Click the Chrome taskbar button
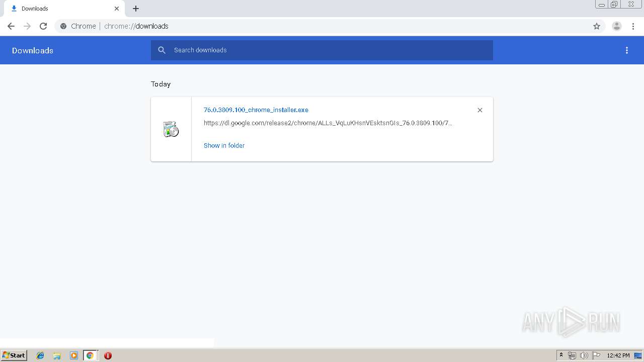Screen dimensions: 644x362 tap(90, 355)
